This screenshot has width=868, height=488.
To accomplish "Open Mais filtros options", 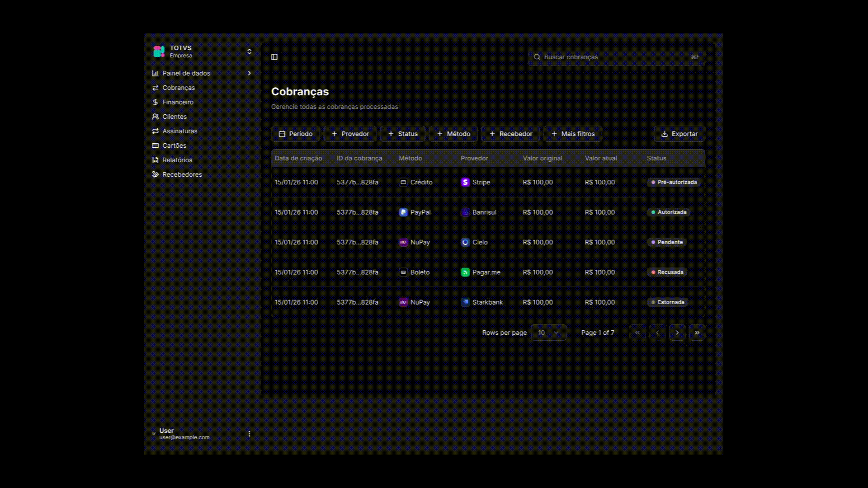I will (x=573, y=134).
